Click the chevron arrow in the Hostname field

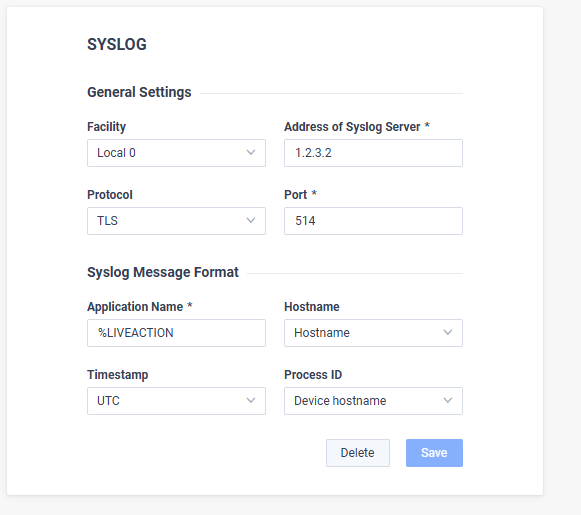tap(448, 333)
